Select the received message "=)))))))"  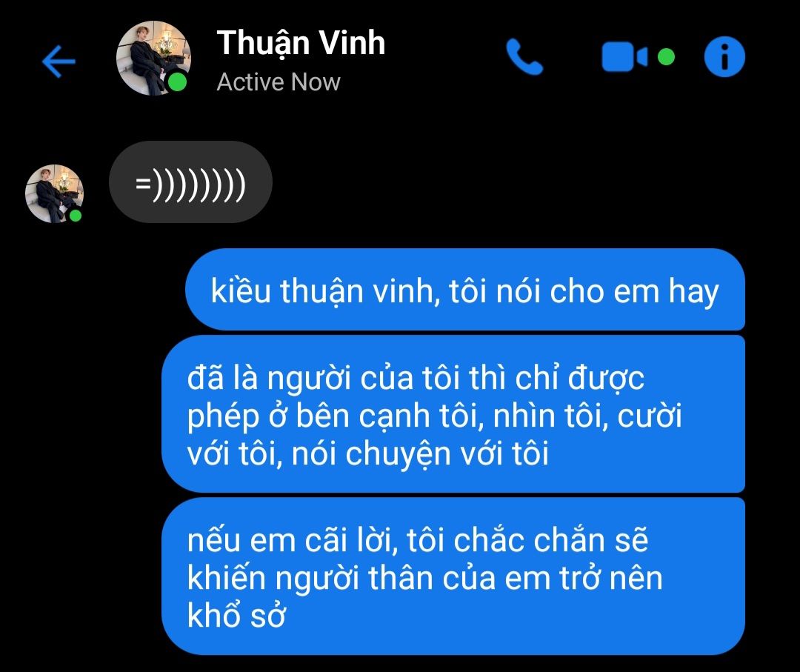tap(190, 182)
